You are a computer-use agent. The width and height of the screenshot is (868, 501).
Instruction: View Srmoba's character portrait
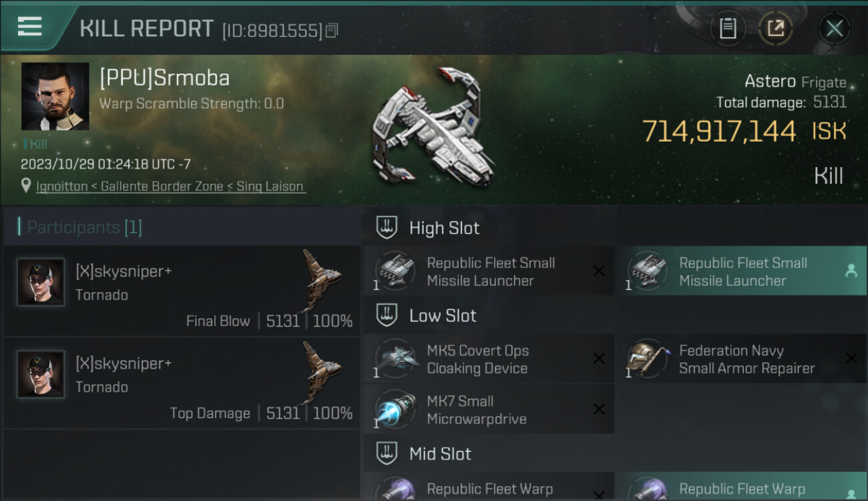(55, 96)
